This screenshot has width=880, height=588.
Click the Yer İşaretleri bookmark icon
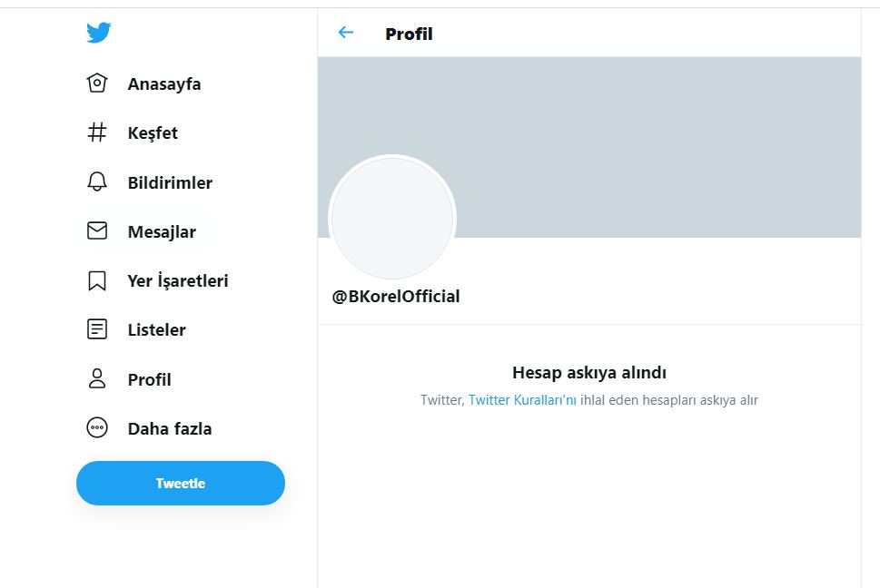point(97,280)
